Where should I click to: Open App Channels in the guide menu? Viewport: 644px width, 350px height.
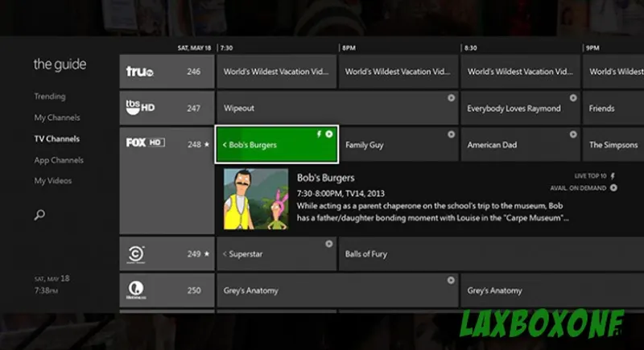click(59, 160)
